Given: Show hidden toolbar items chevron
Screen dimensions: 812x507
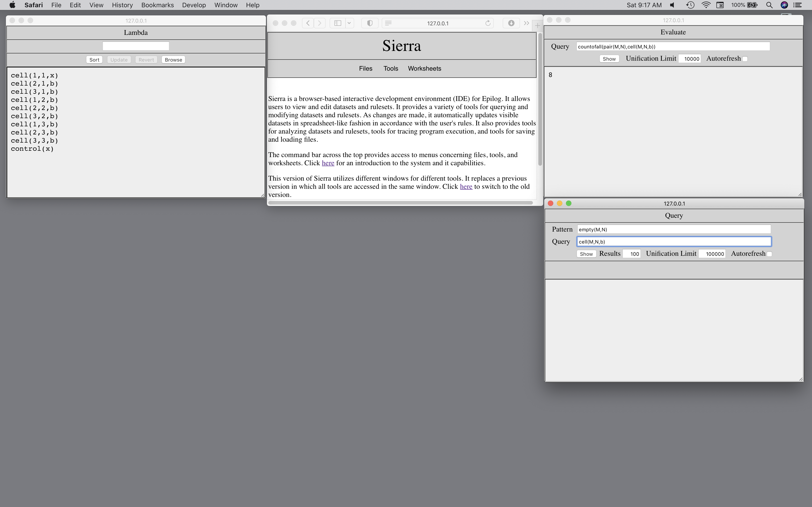Looking at the screenshot, I should [x=527, y=23].
